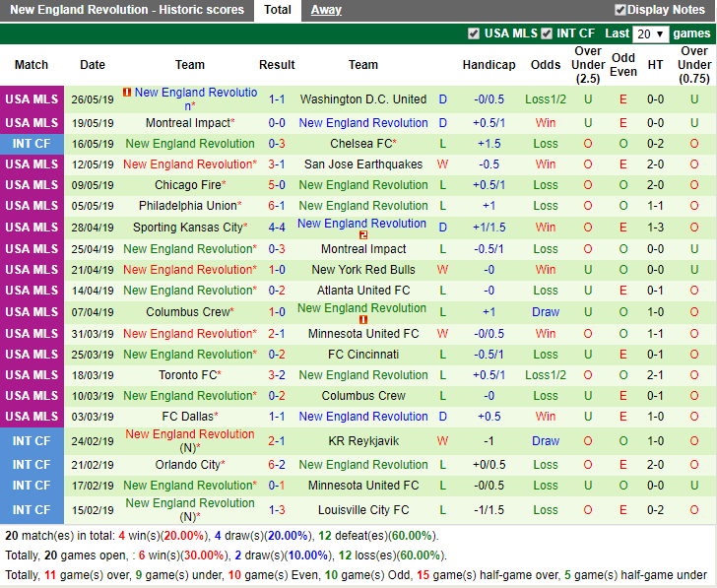Screen dimensions: 717x588
Task: Select the date 12/05/19
Action: coord(93,164)
